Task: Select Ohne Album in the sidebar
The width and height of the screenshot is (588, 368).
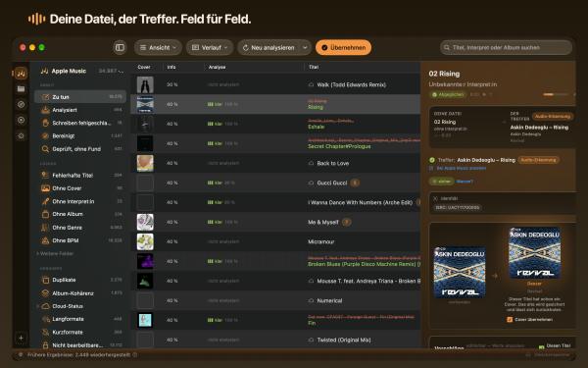Action: 80,214
